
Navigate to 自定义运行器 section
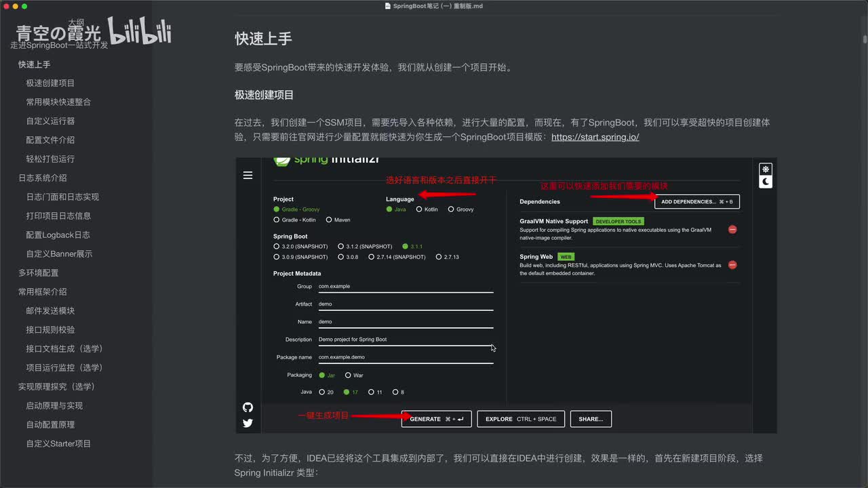click(50, 121)
